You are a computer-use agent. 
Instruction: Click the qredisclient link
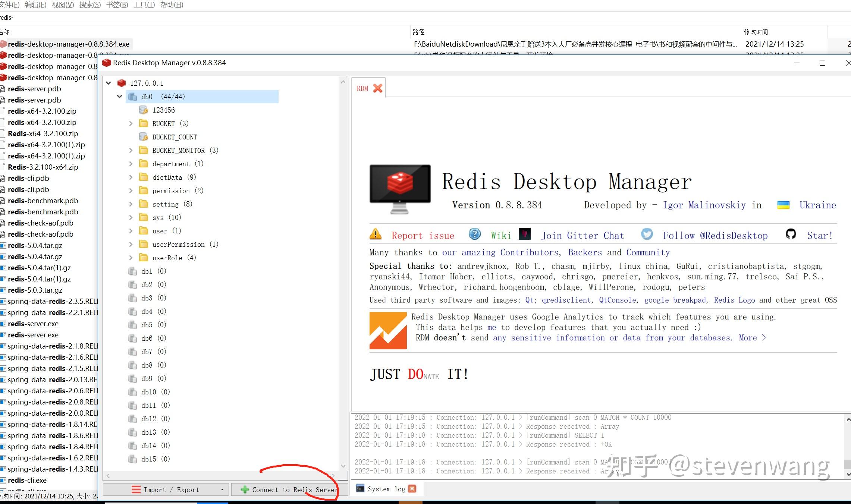[x=566, y=300]
